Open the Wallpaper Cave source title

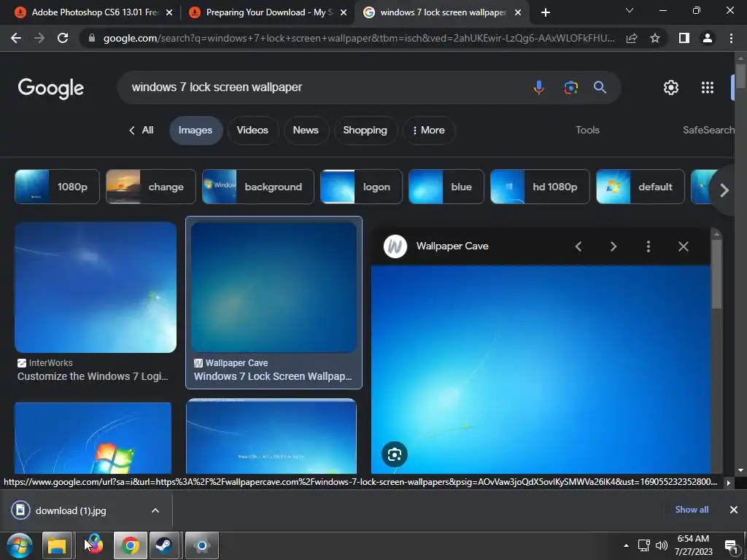click(452, 246)
